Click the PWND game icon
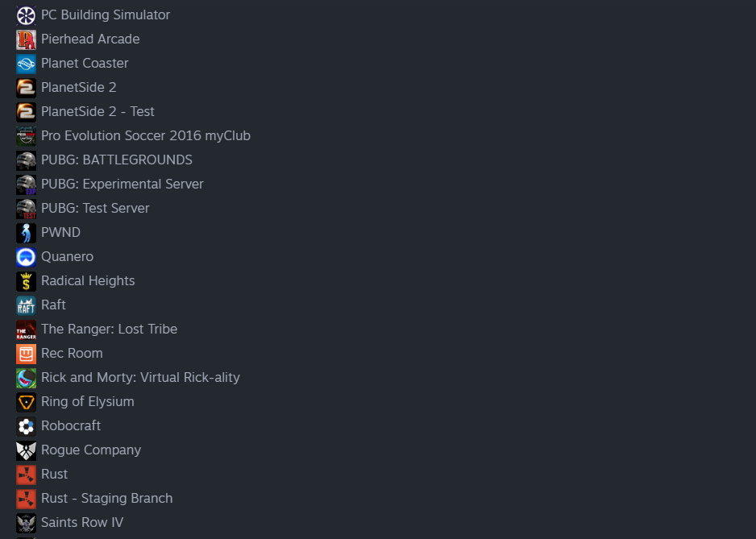This screenshot has height=539, width=756. coord(26,233)
